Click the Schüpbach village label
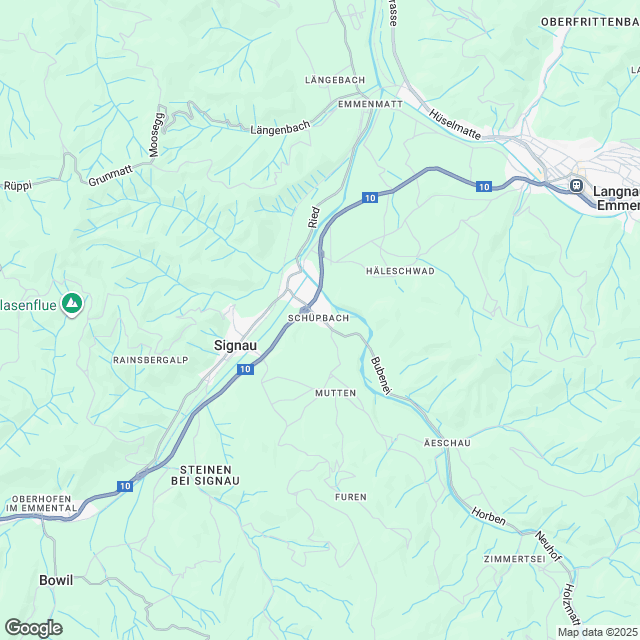The image size is (640, 640). 318,318
